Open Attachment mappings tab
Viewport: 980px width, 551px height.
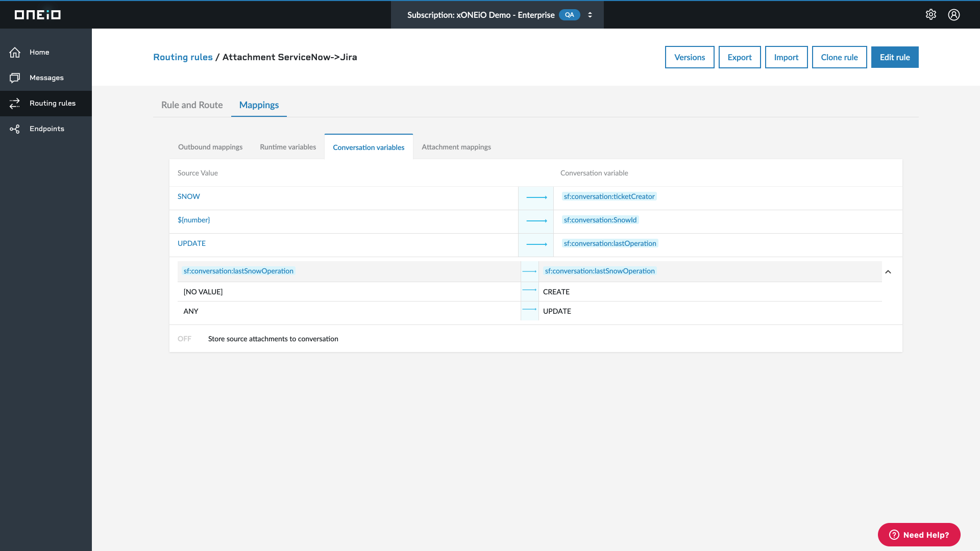coord(456,147)
